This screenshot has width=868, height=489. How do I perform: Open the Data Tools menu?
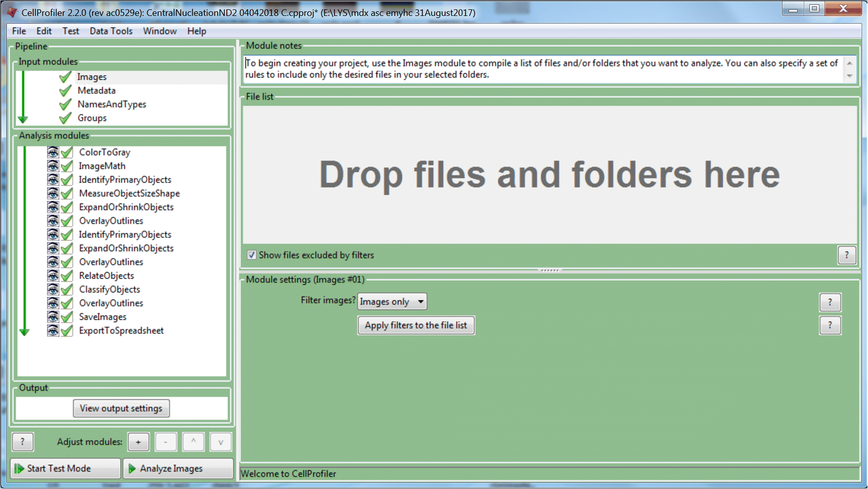(111, 31)
